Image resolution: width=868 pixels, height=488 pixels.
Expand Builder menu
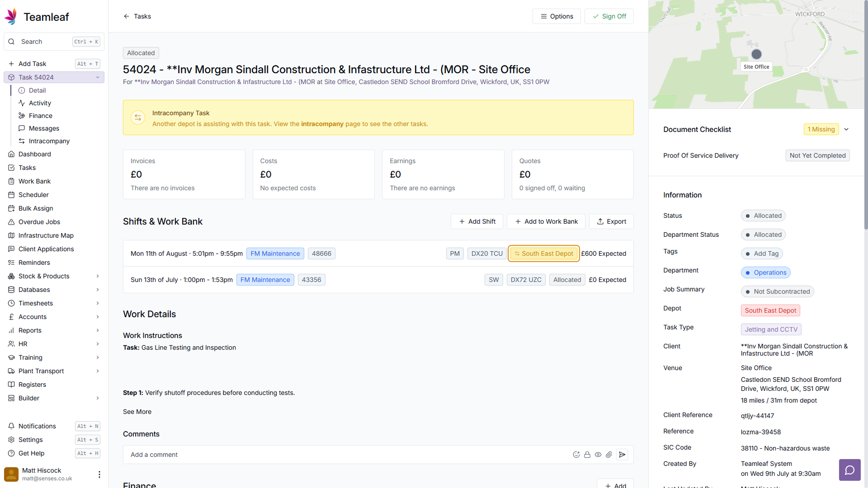[54, 398]
